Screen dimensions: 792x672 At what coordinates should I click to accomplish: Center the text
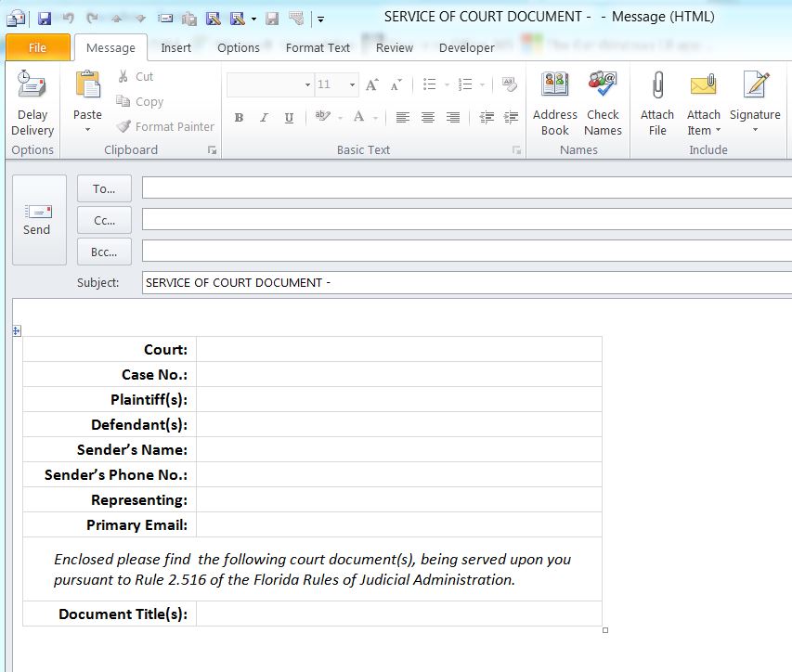[x=428, y=118]
